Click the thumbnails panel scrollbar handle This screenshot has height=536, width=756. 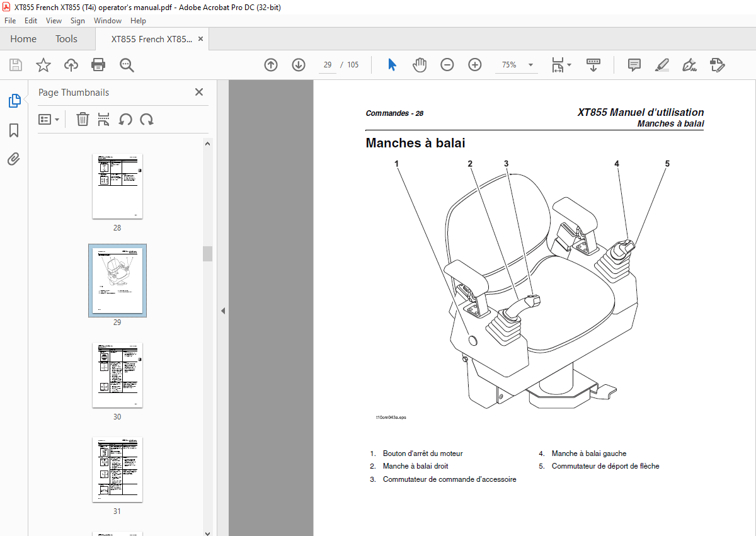click(x=207, y=253)
